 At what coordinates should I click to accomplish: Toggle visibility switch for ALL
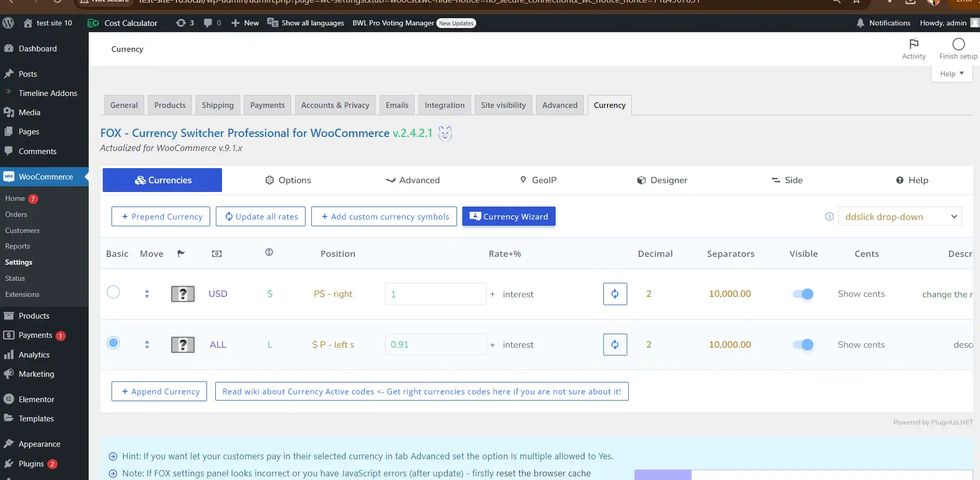(x=803, y=345)
